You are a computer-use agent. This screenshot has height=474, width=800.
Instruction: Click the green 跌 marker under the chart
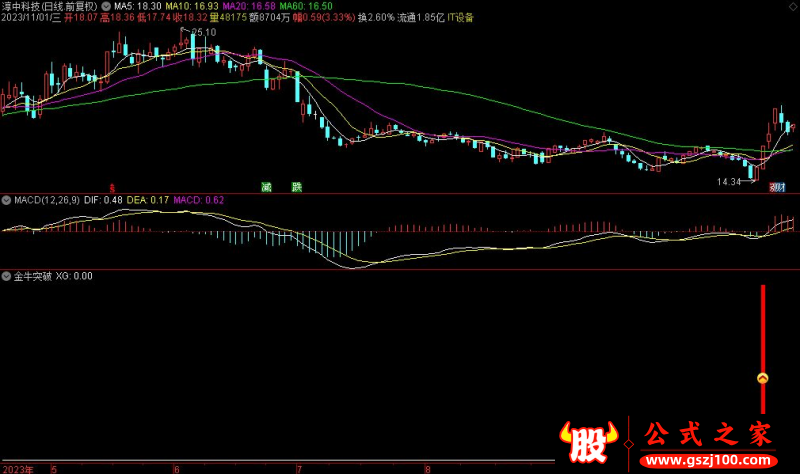(x=296, y=187)
